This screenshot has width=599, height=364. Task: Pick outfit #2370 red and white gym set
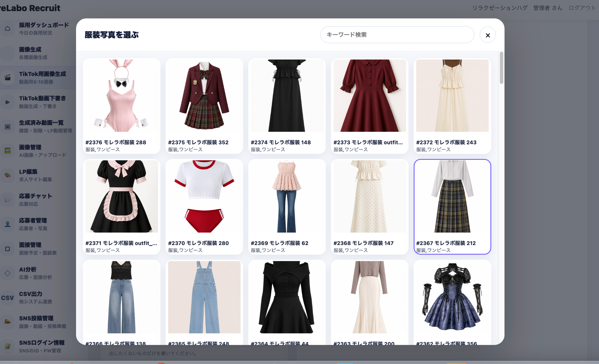click(204, 207)
